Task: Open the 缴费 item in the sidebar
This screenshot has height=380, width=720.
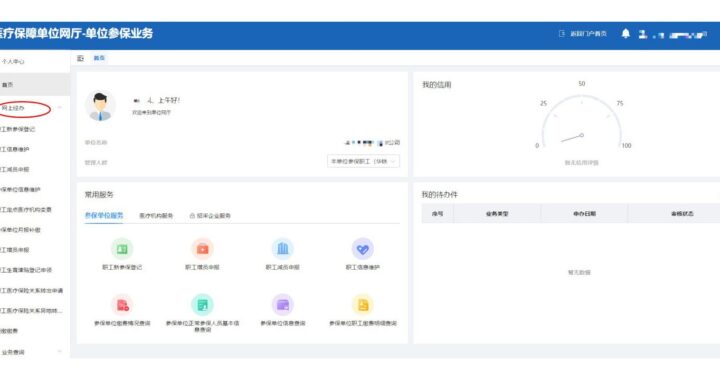Action: (9, 331)
